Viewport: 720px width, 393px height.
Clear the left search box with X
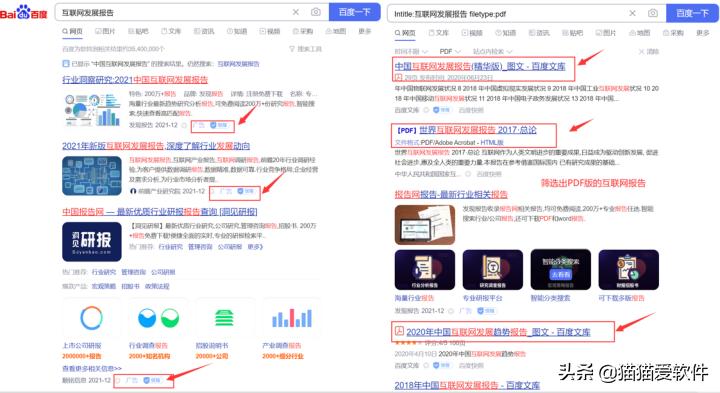(x=296, y=12)
